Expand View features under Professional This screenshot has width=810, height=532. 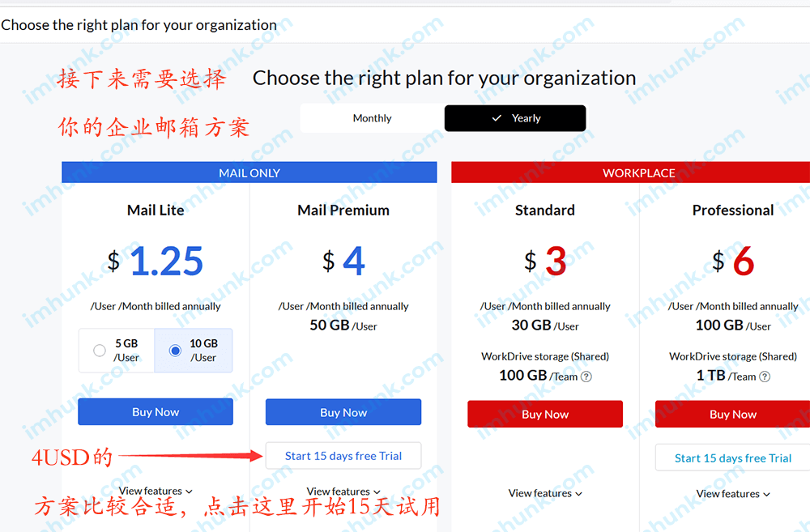[x=732, y=494]
